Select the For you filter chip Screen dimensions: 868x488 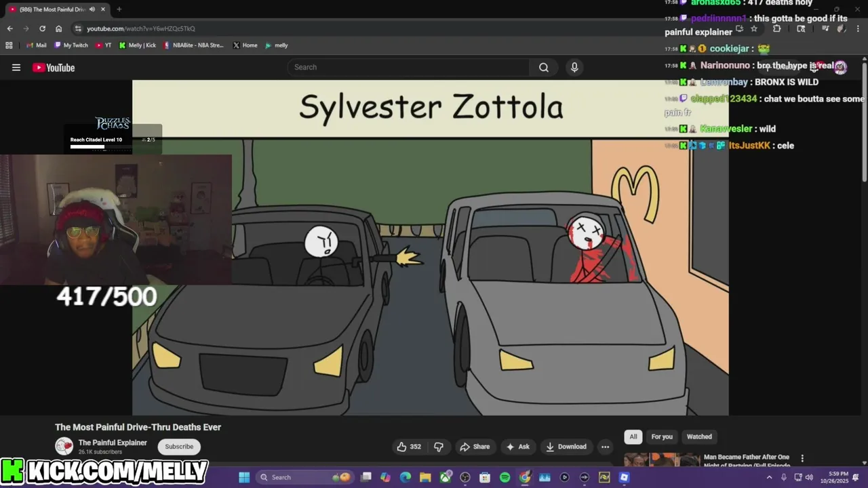pyautogui.click(x=662, y=436)
